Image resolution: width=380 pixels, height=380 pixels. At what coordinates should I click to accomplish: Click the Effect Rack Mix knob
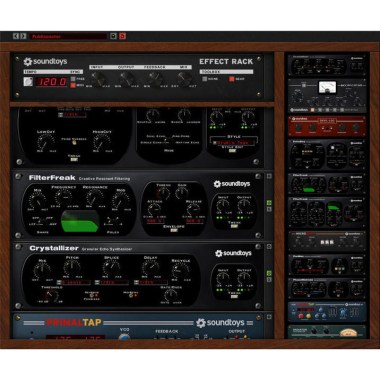click(x=184, y=79)
